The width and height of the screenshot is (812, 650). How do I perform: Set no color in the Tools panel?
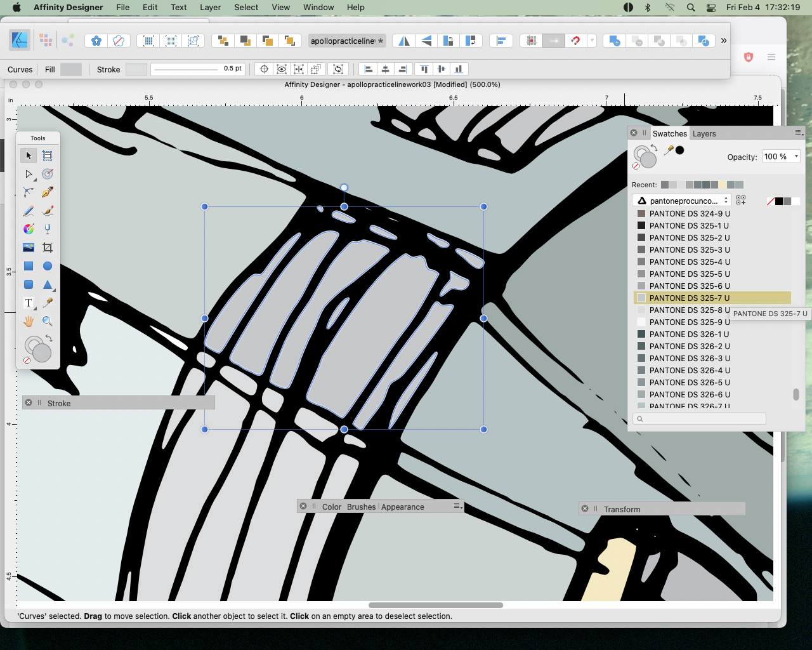tap(27, 361)
